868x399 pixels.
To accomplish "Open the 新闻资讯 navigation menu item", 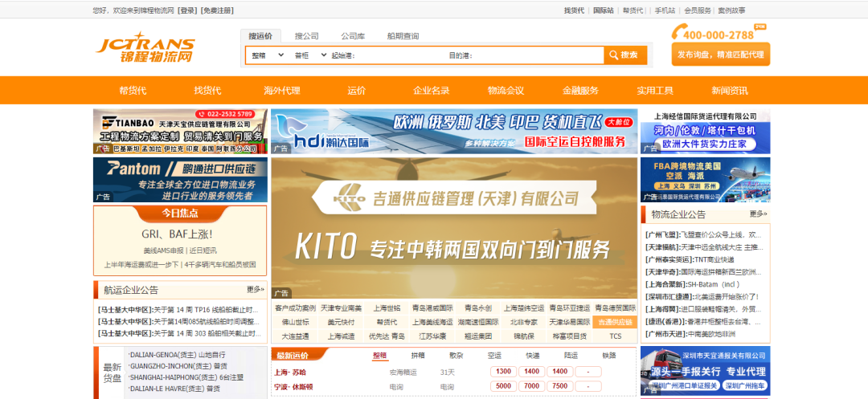I will tap(730, 91).
